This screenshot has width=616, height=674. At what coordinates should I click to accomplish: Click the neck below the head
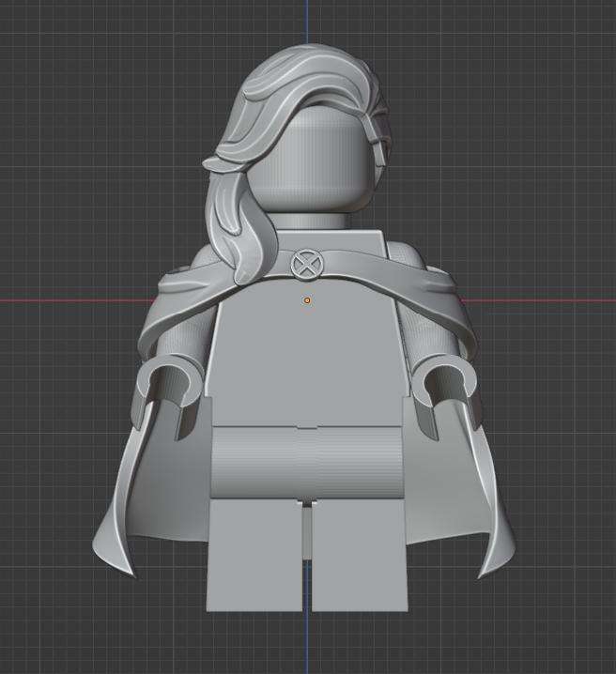click(x=319, y=221)
